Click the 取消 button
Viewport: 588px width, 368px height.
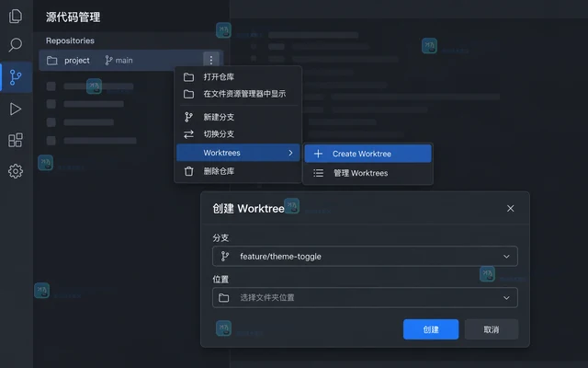(492, 329)
